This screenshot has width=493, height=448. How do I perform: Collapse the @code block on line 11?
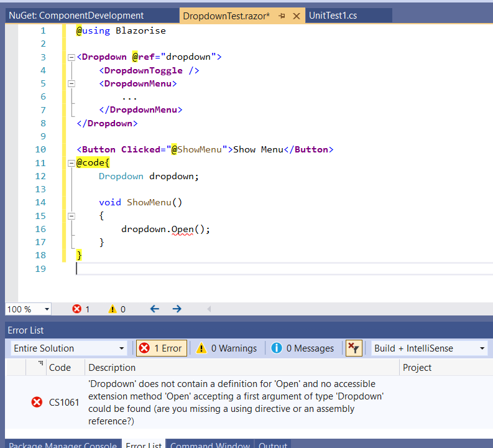click(x=71, y=163)
